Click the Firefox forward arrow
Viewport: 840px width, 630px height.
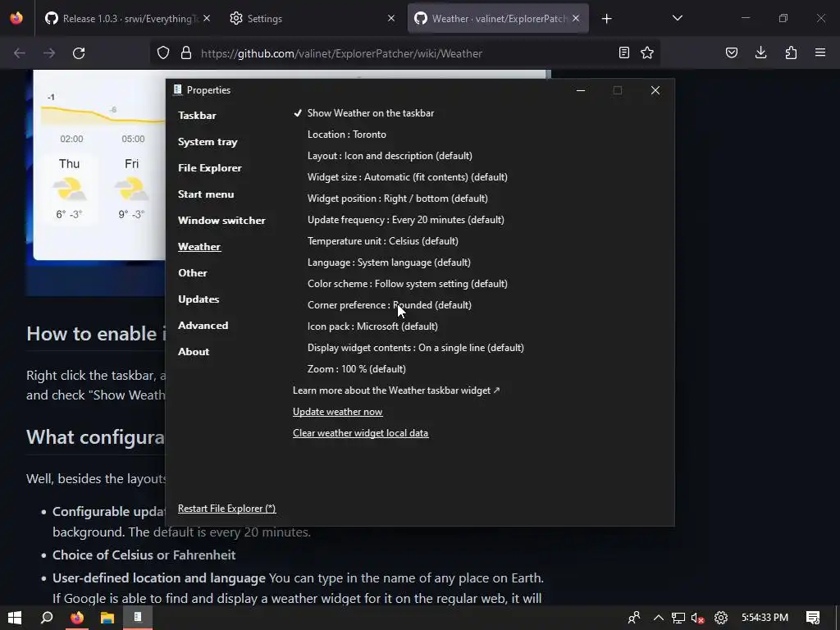(49, 53)
